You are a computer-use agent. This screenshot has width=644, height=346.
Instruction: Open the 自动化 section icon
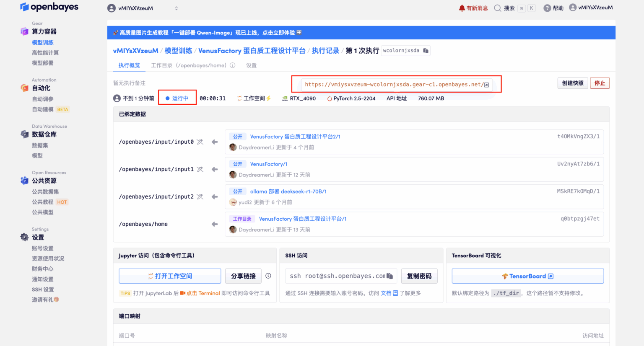click(24, 88)
